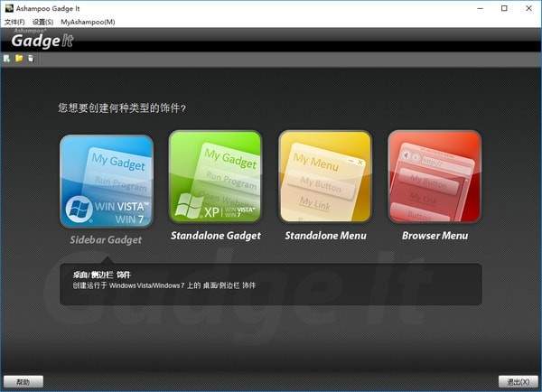Screen dimensions: 542x392
Task: Click the Browser Menu text label
Action: pos(435,236)
